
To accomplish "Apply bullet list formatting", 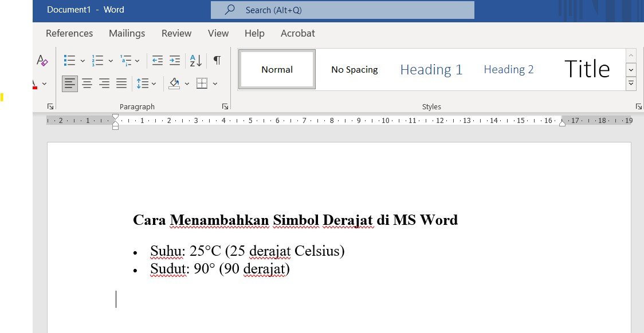I will [x=70, y=61].
